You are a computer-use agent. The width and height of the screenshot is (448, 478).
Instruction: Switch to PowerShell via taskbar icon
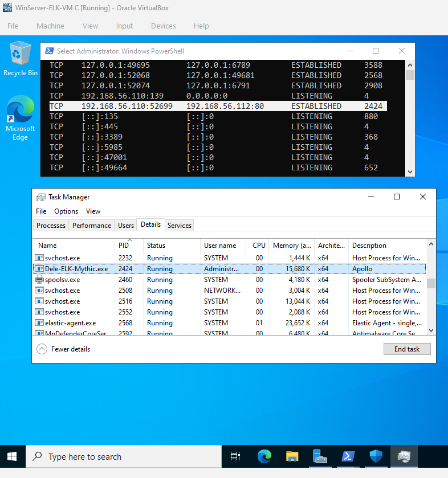click(x=348, y=456)
